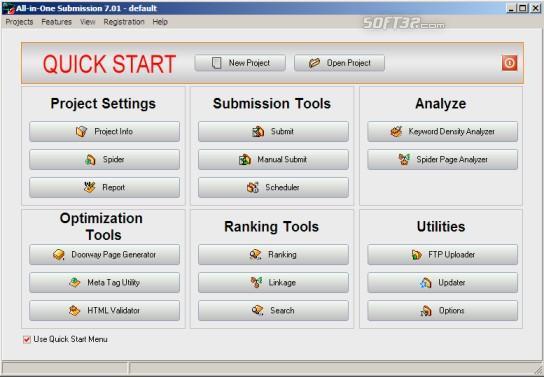The image size is (544, 377).
Task: Click the New Project label
Action: tap(249, 63)
